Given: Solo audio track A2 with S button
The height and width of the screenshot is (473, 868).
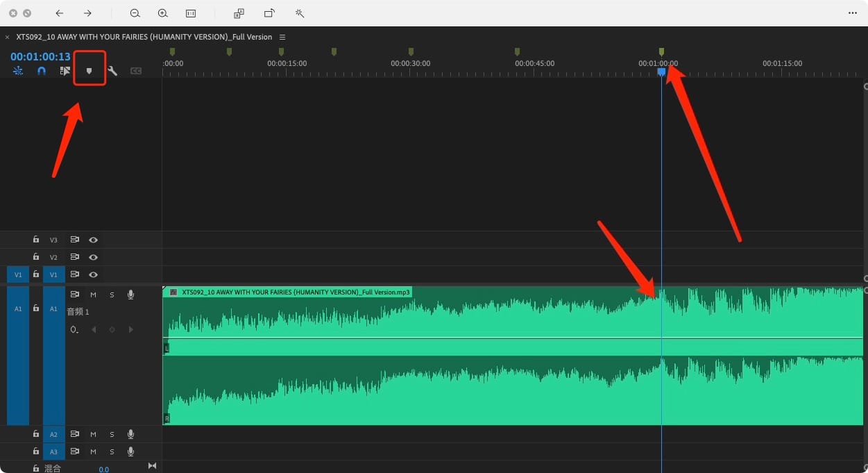Looking at the screenshot, I should 112,435.
